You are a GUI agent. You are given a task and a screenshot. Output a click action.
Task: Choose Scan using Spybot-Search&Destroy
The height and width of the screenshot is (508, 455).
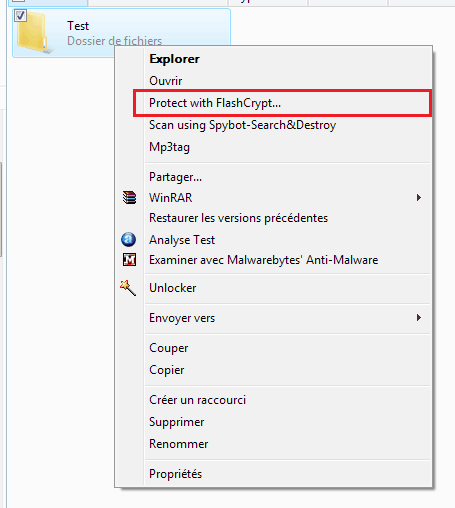click(x=242, y=125)
